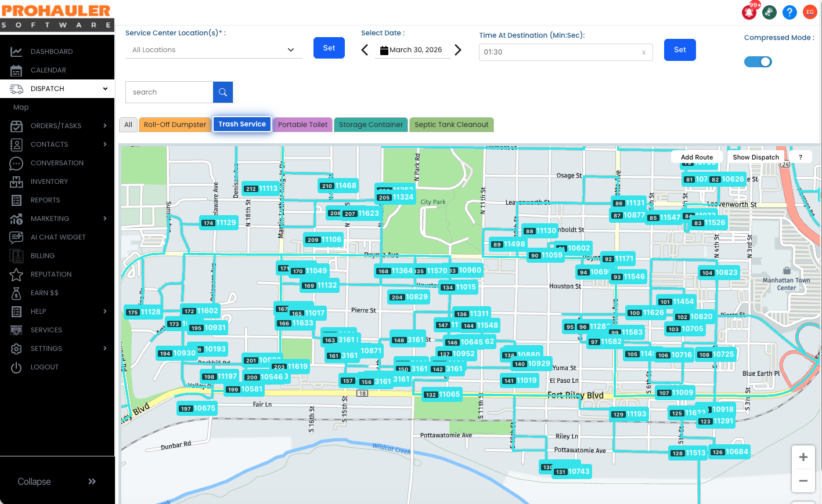
Task: Open the All Locations dropdown
Action: (214, 50)
